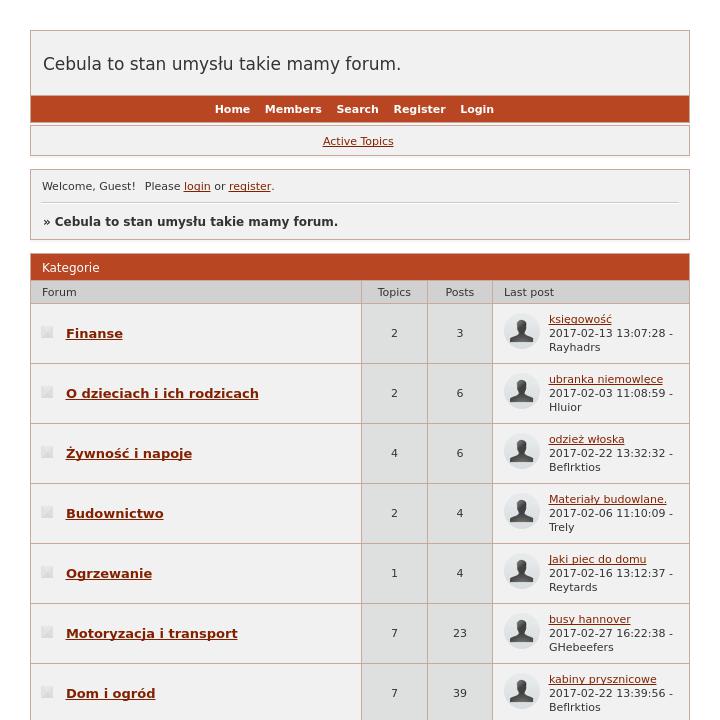Open Search from the navigation bar
Screen dimensions: 720x720
(x=357, y=109)
